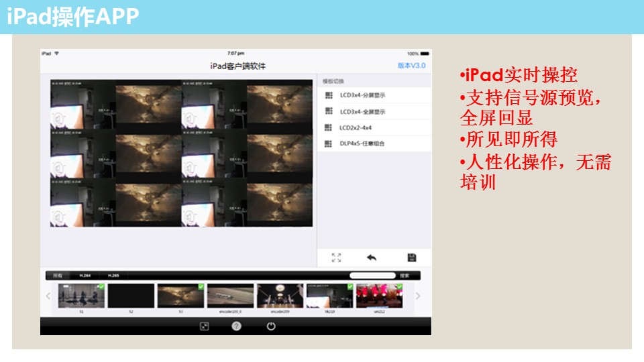Click the iPad客户端软件 title text
Viewport: 644px width, 362px height.
tap(237, 66)
